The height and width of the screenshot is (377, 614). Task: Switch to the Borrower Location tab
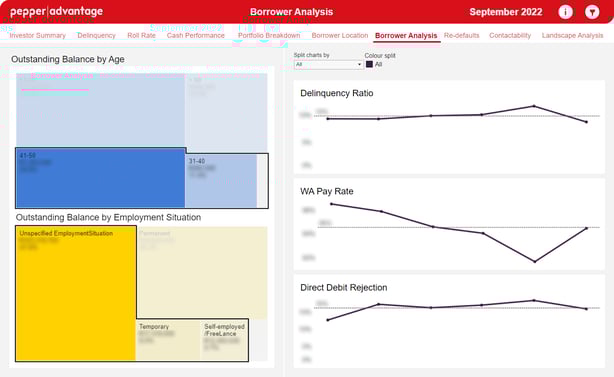(340, 36)
